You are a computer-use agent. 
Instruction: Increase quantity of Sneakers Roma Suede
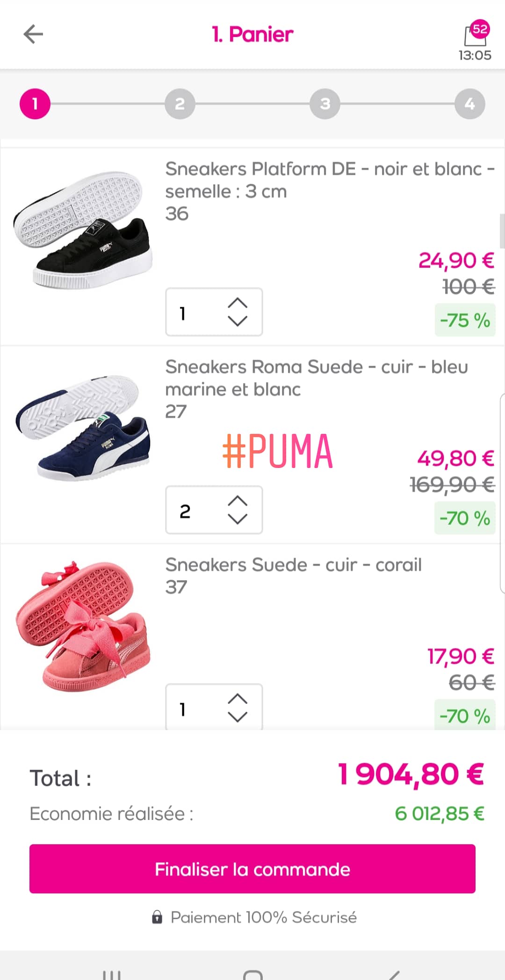(238, 501)
